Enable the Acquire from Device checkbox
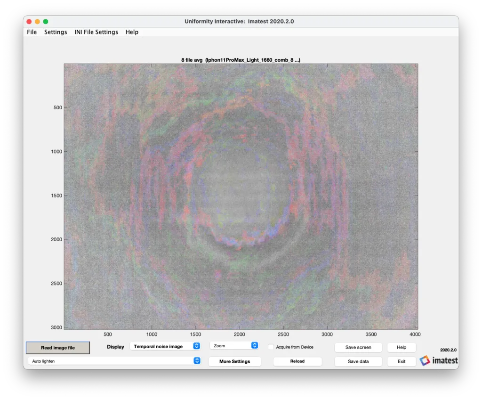 [271, 347]
